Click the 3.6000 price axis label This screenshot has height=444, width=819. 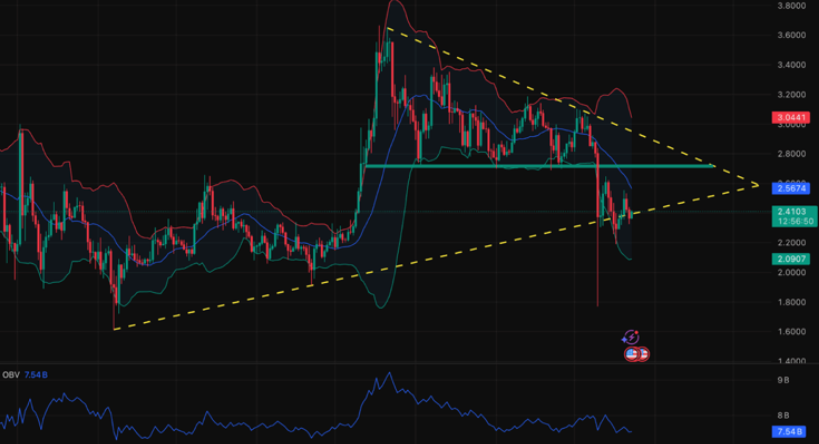pyautogui.click(x=791, y=35)
